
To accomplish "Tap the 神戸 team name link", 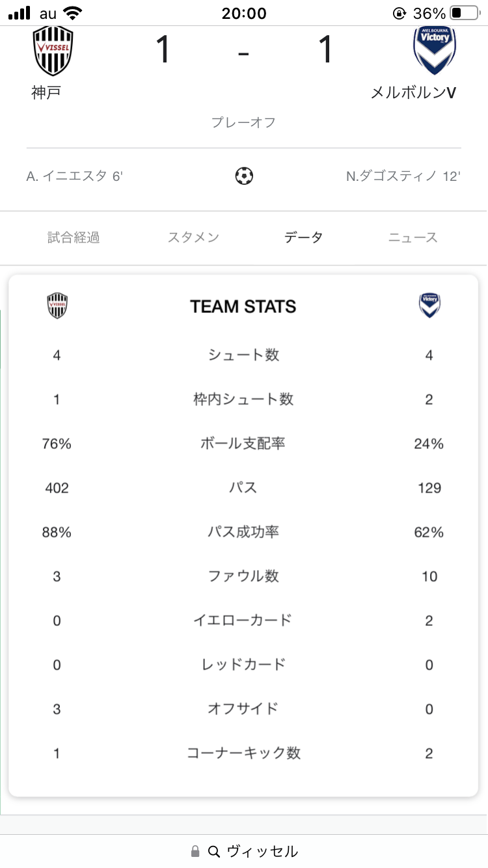I will coord(46,92).
